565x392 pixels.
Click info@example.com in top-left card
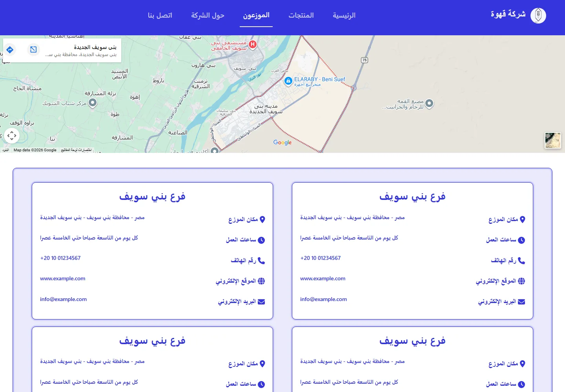click(x=64, y=299)
